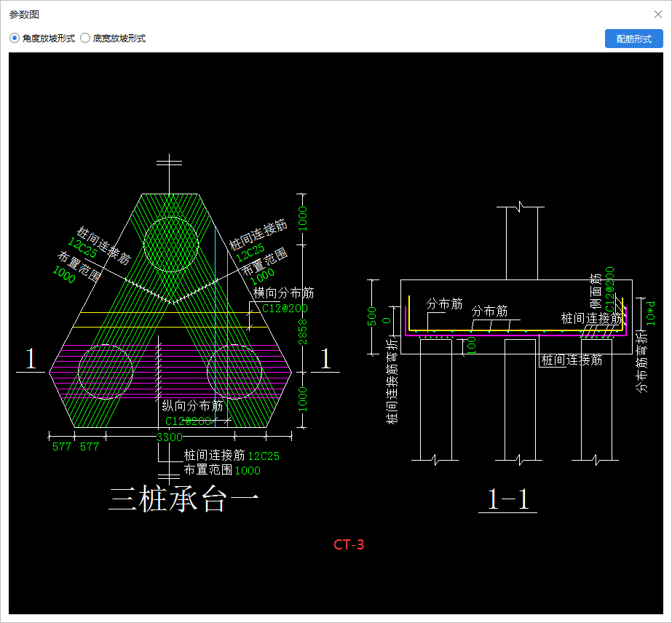Edit right 桩间连接筋 12C25 value
Image resolution: width=672 pixels, height=623 pixels.
(250, 253)
